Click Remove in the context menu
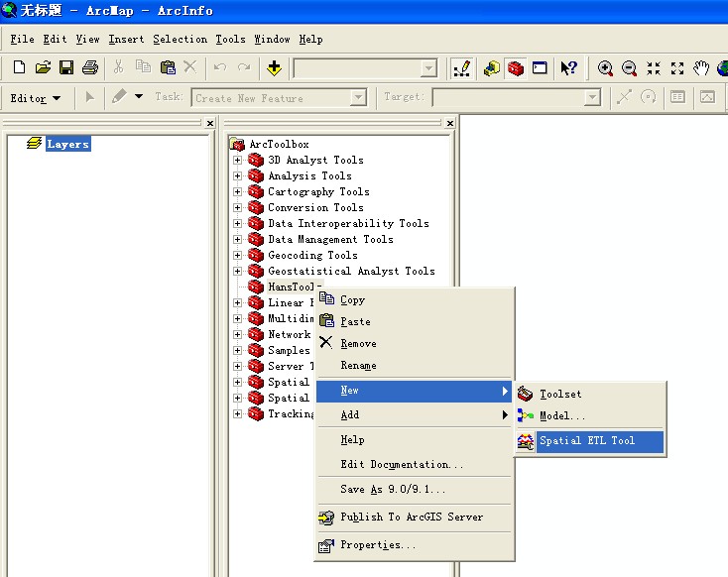This screenshot has height=577, width=728. pyautogui.click(x=415, y=343)
